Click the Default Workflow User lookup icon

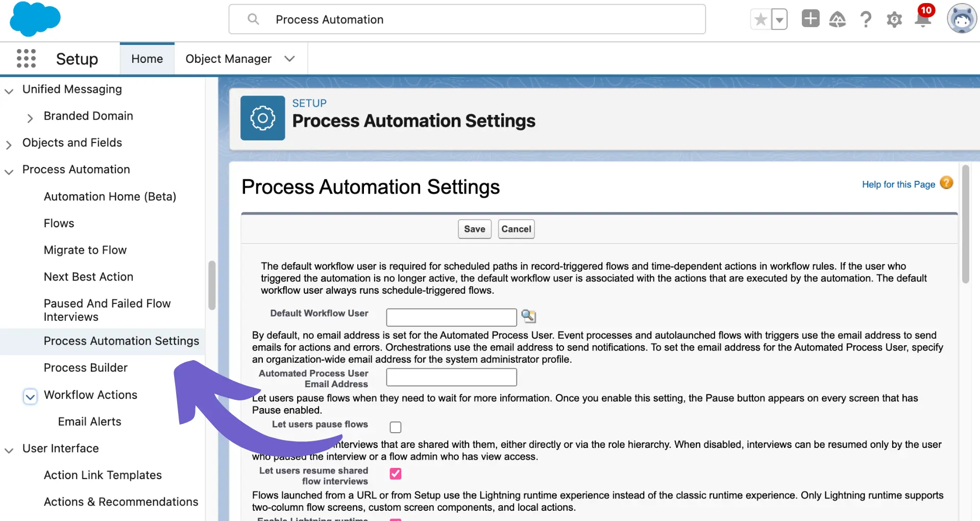pos(529,316)
